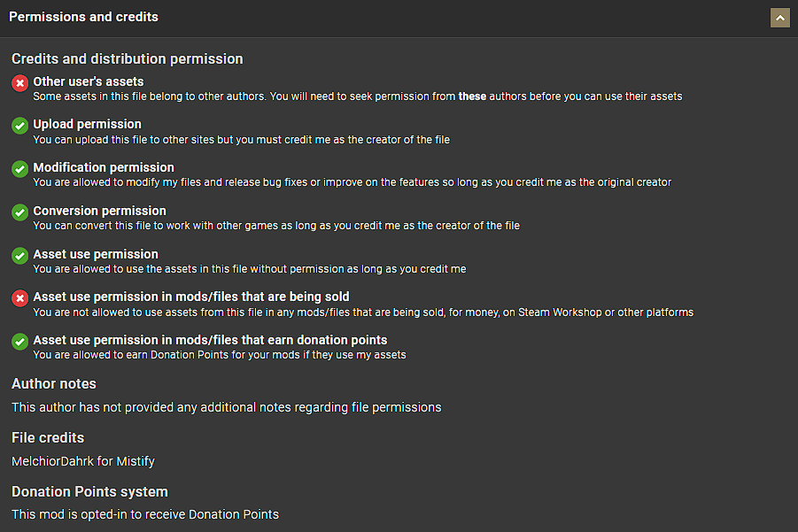Click the Conversion permission heading
Image resolution: width=798 pixels, height=532 pixels.
(x=99, y=211)
